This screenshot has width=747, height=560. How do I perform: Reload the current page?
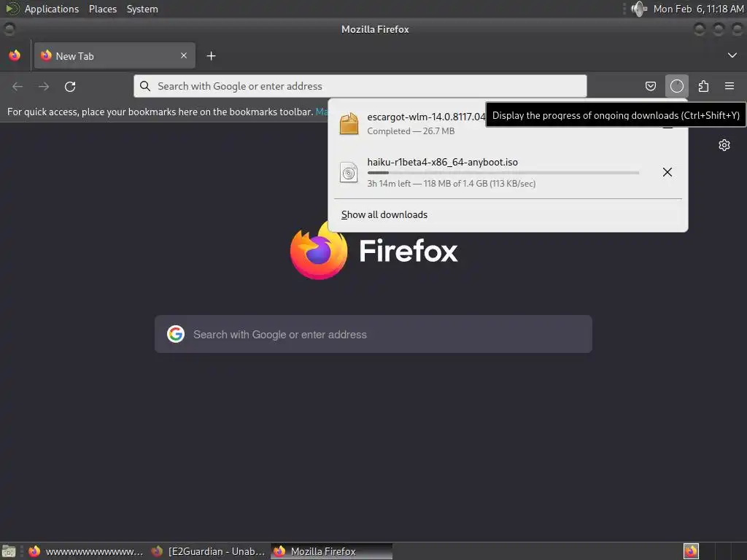point(70,87)
